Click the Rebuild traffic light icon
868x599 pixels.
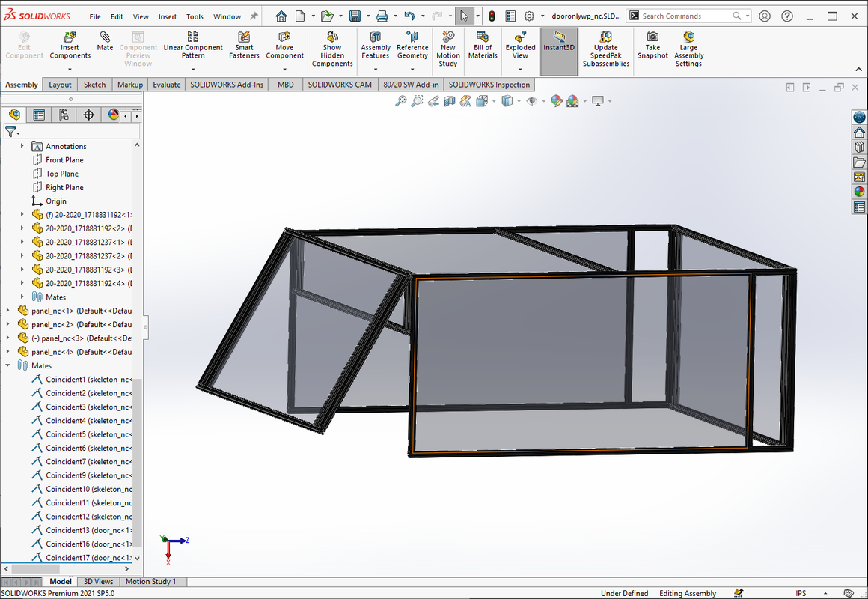coord(492,16)
